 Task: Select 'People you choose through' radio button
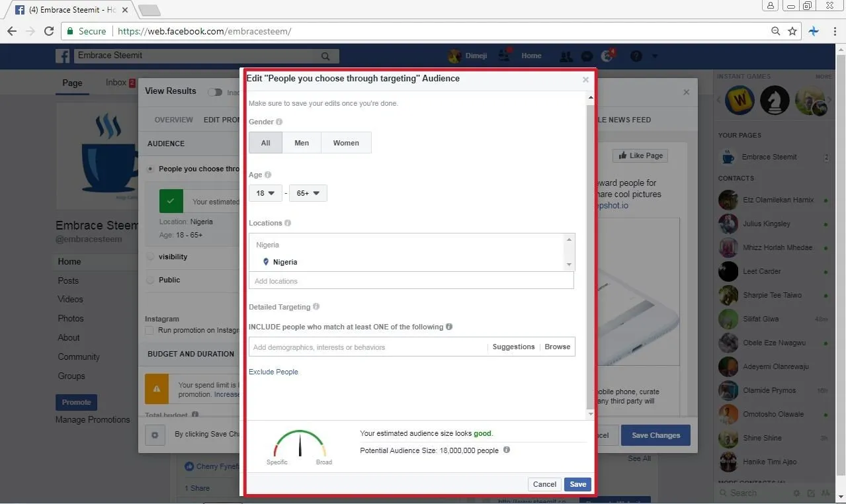click(151, 169)
